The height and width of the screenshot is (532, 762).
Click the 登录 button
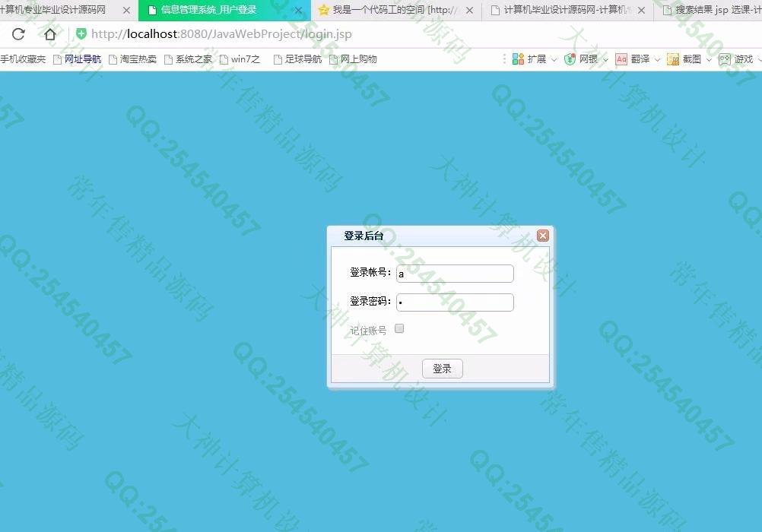point(443,369)
